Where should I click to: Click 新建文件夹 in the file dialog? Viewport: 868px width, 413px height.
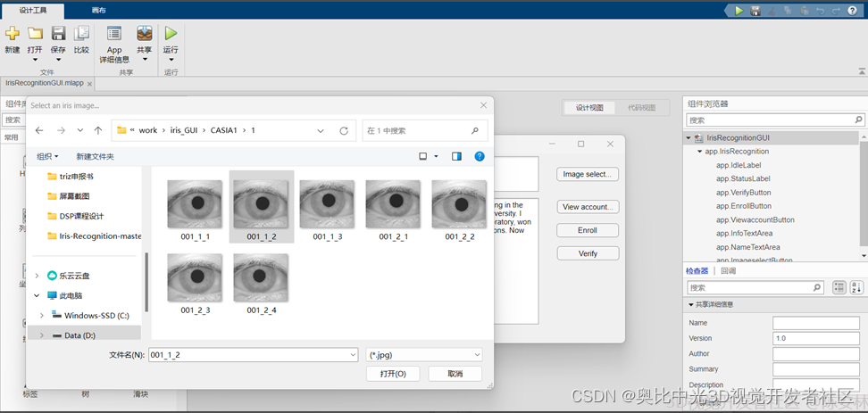[x=96, y=156]
